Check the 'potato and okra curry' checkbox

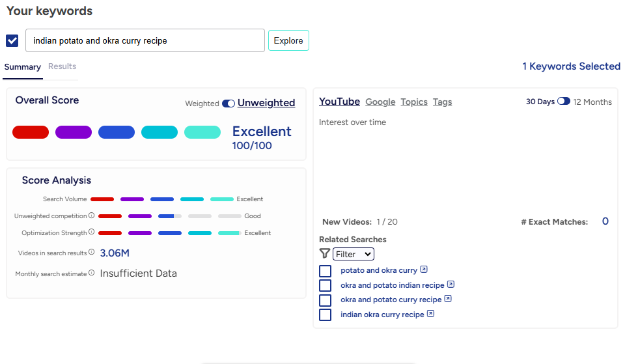[326, 270]
